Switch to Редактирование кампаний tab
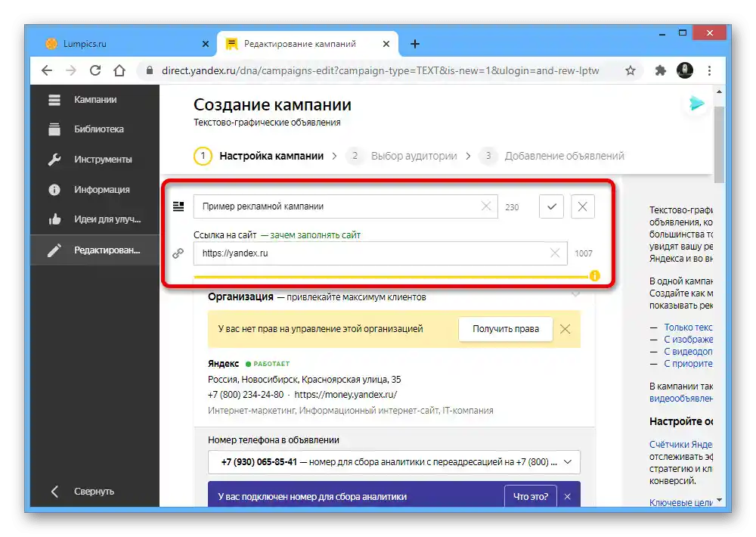The image size is (756, 537). [308, 44]
